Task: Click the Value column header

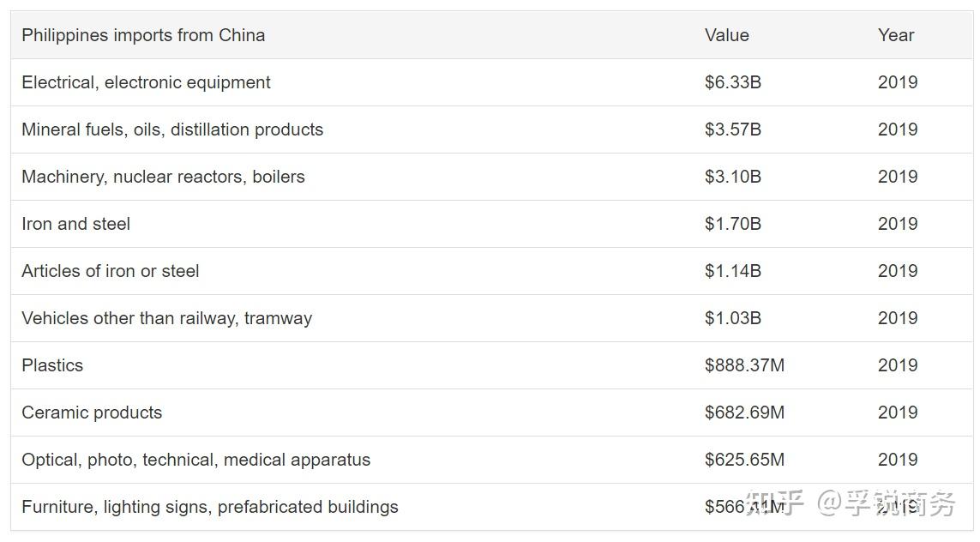Action: [726, 35]
